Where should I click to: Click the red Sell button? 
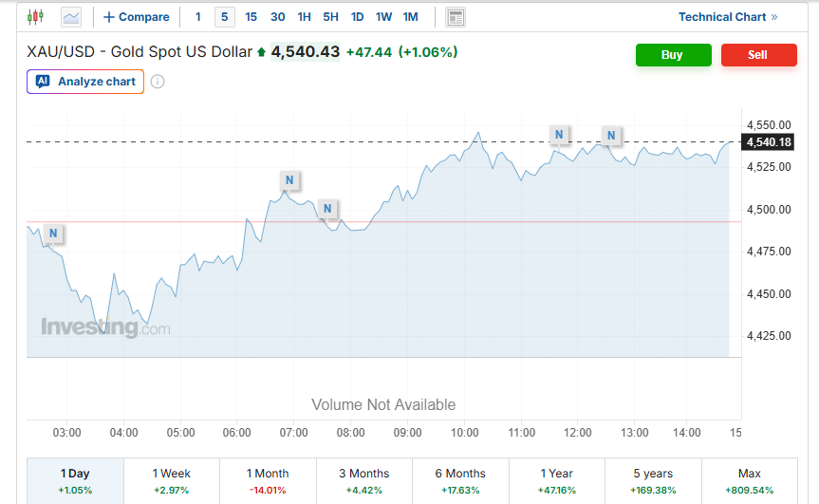(758, 55)
